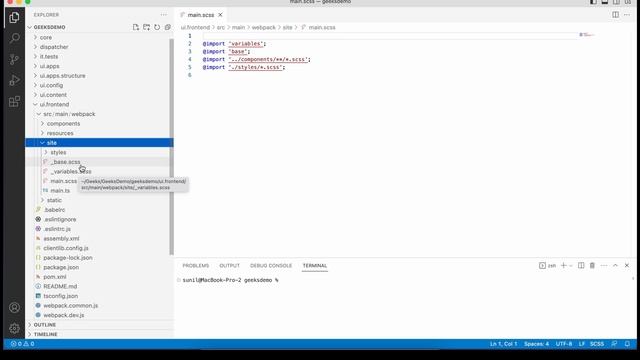640x360 pixels.
Task: Switch to the Debug Console tab
Action: click(x=271, y=266)
